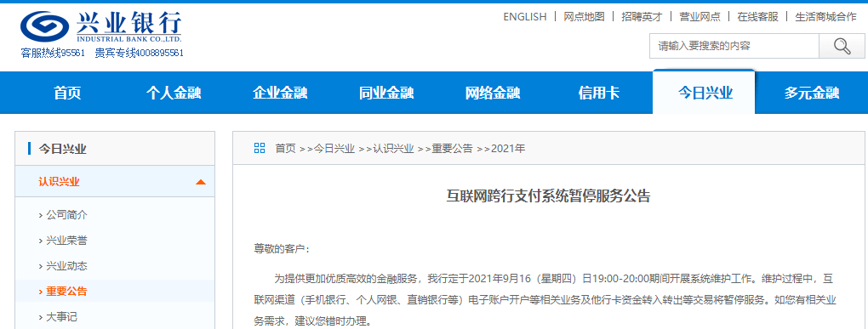Click 重要公告 in the breadcrumb

pos(452,148)
